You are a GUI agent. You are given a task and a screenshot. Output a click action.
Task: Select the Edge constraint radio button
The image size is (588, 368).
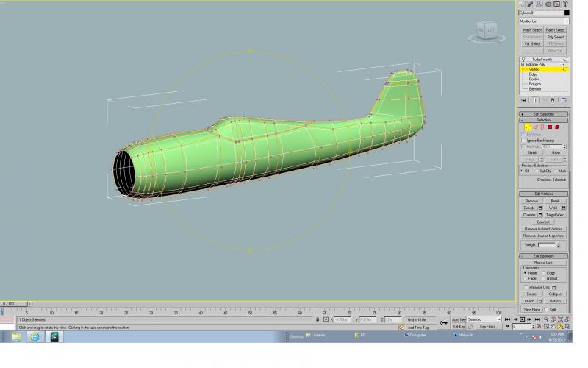tap(543, 273)
